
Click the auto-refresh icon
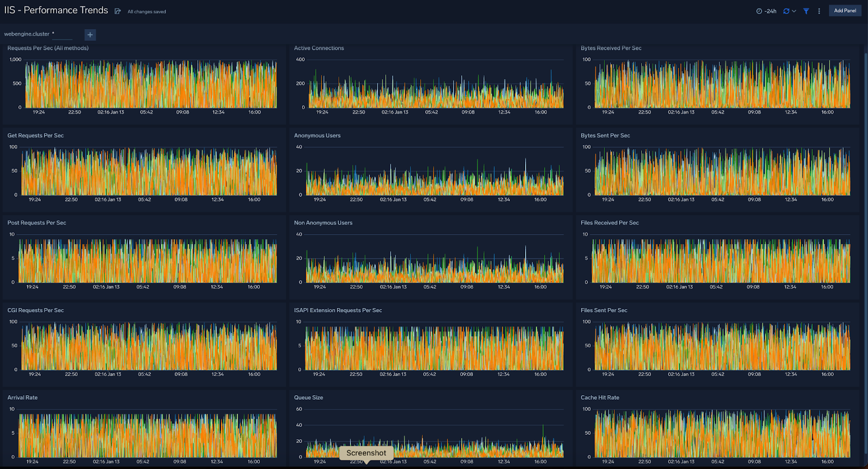click(786, 11)
